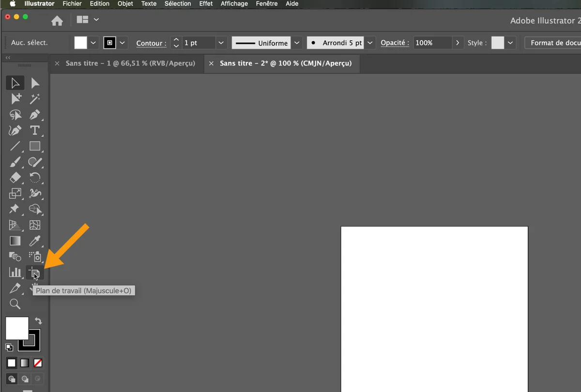Select the Warp tool
The image size is (581, 392).
click(x=35, y=193)
